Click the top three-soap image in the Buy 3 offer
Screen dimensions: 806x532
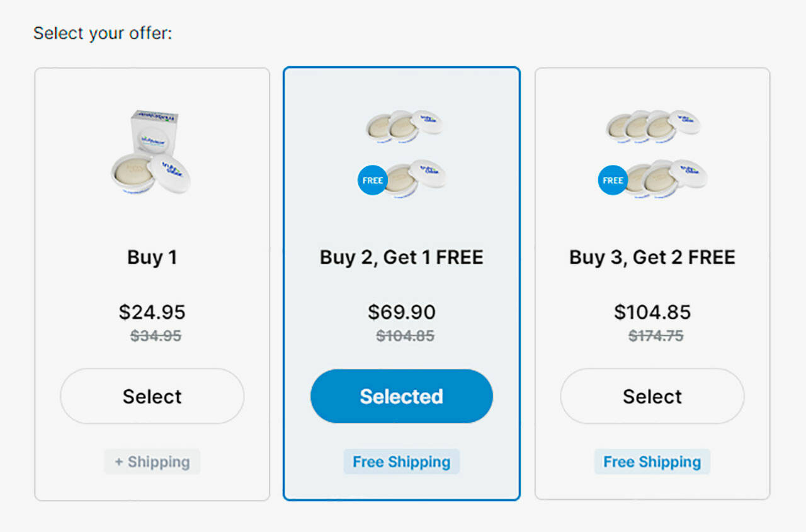653,125
